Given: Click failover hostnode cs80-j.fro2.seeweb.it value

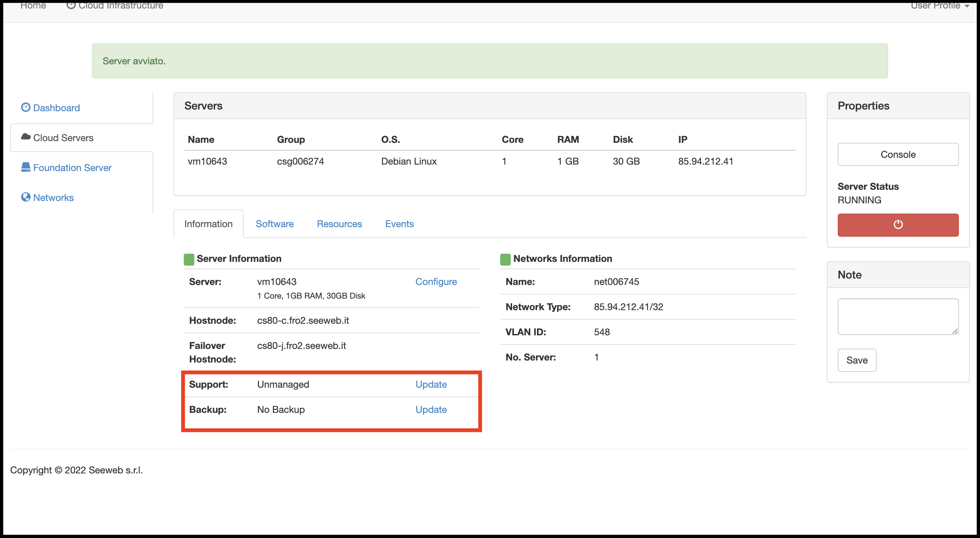Looking at the screenshot, I should coord(302,346).
